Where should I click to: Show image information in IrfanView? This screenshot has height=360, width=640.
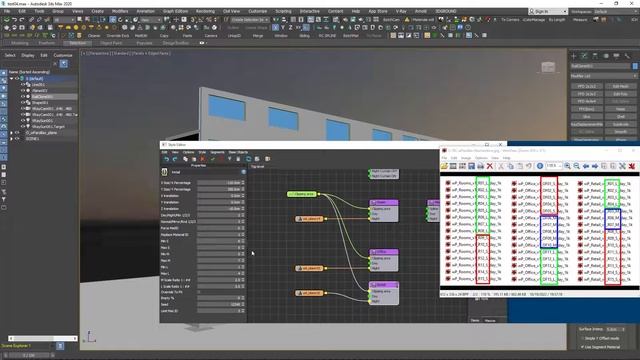pyautogui.click(x=540, y=166)
